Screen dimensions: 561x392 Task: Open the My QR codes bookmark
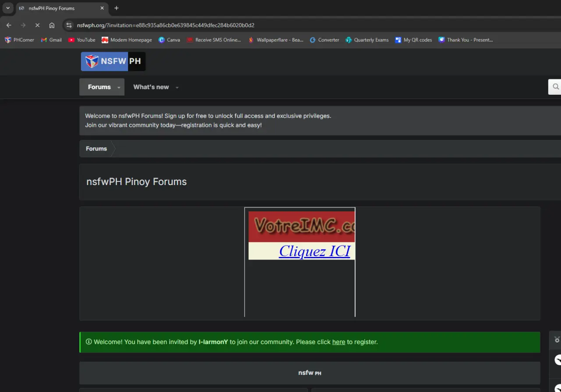pos(414,40)
